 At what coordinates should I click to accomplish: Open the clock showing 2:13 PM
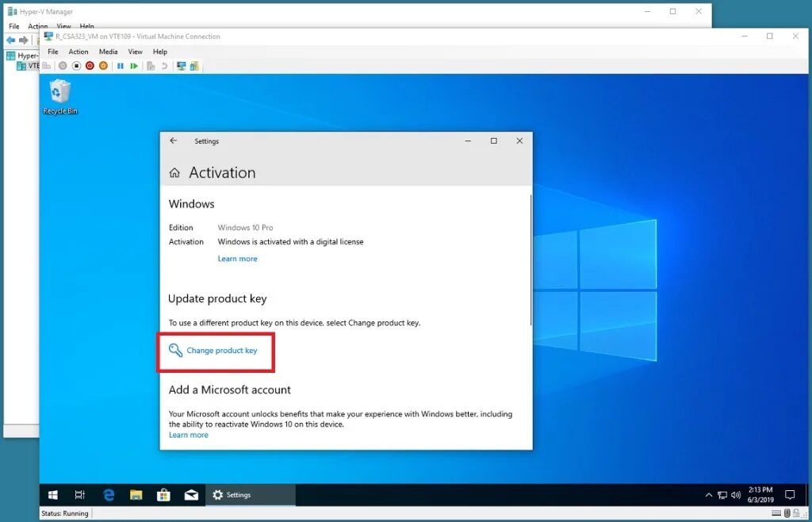(x=761, y=495)
